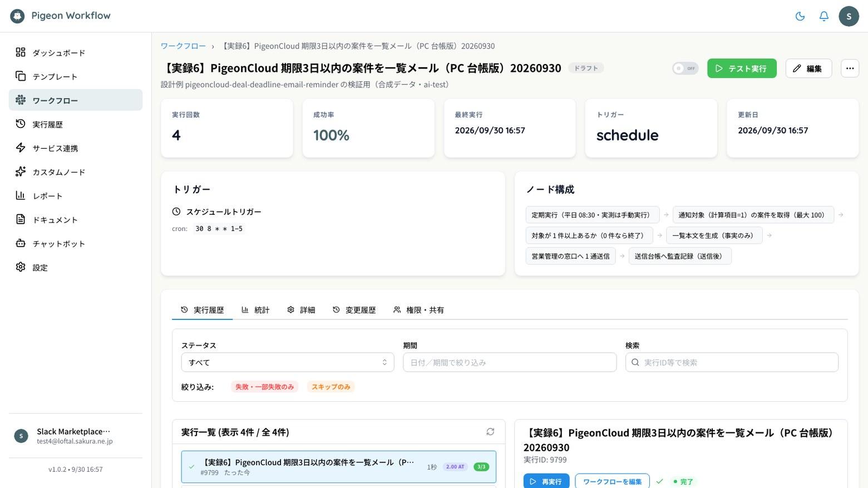Click node 営業管理の窓口へ 1 通送信
Screen dimensions: 868x488
(x=570, y=256)
